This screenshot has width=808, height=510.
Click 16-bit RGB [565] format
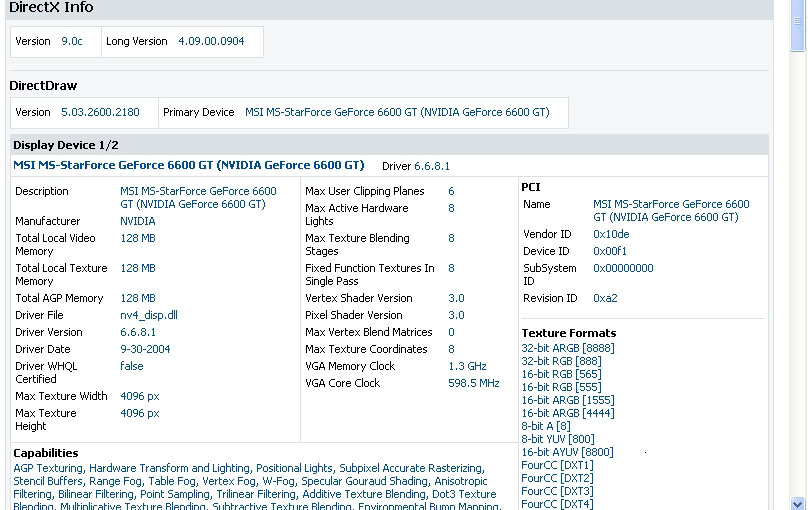pos(562,374)
